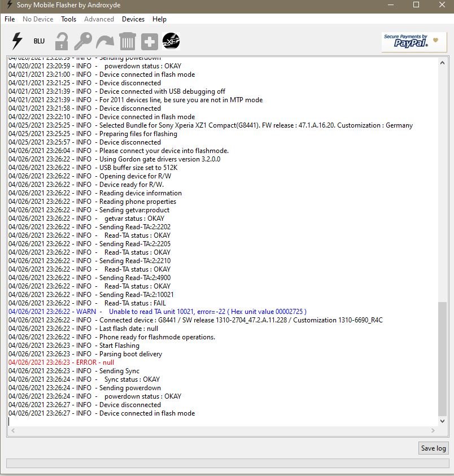This screenshot has width=454, height=476.
Task: Click the 'Reading device information' line
Action: click(x=95, y=193)
